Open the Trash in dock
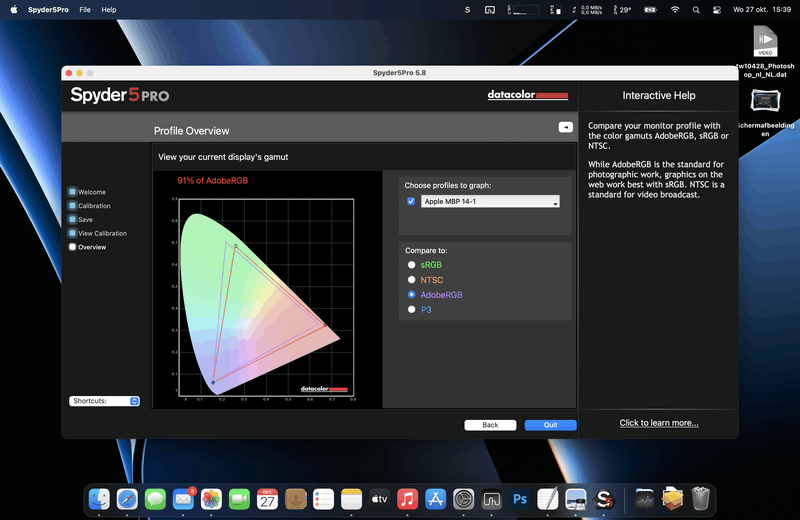 click(701, 499)
